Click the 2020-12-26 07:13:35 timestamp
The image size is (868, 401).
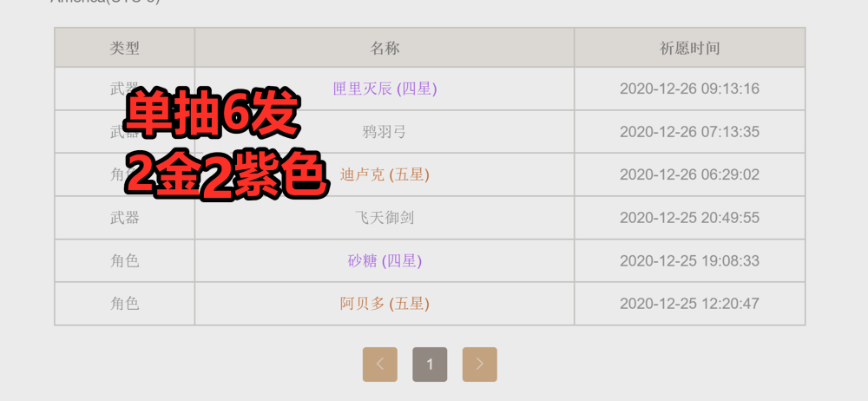click(x=689, y=132)
